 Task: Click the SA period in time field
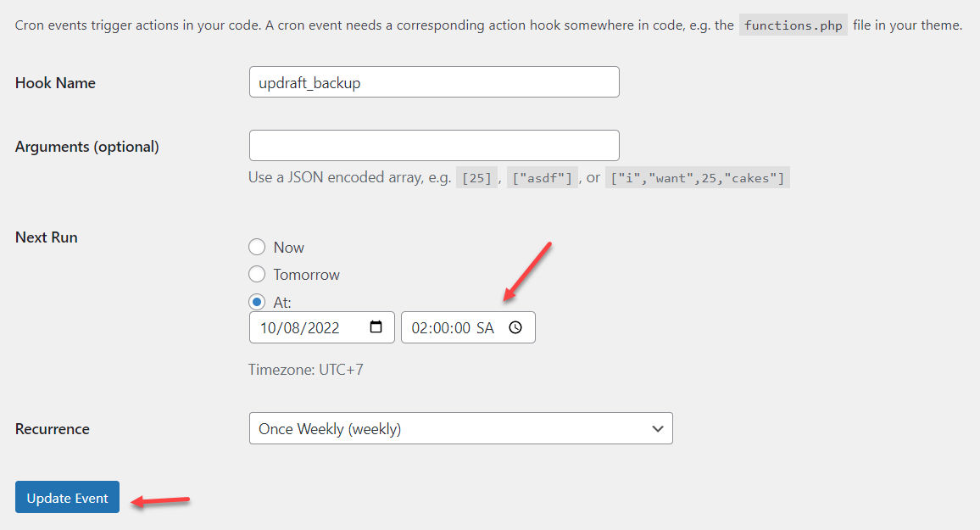coord(485,328)
